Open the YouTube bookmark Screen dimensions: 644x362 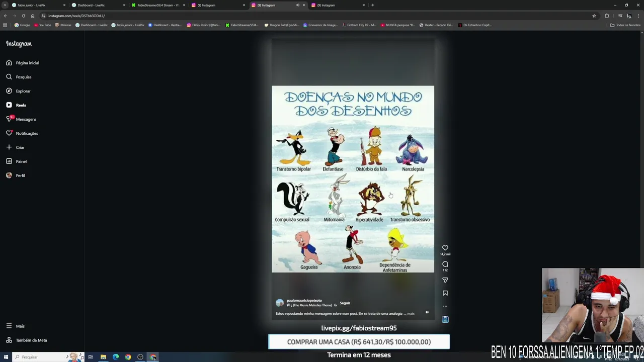43,25
